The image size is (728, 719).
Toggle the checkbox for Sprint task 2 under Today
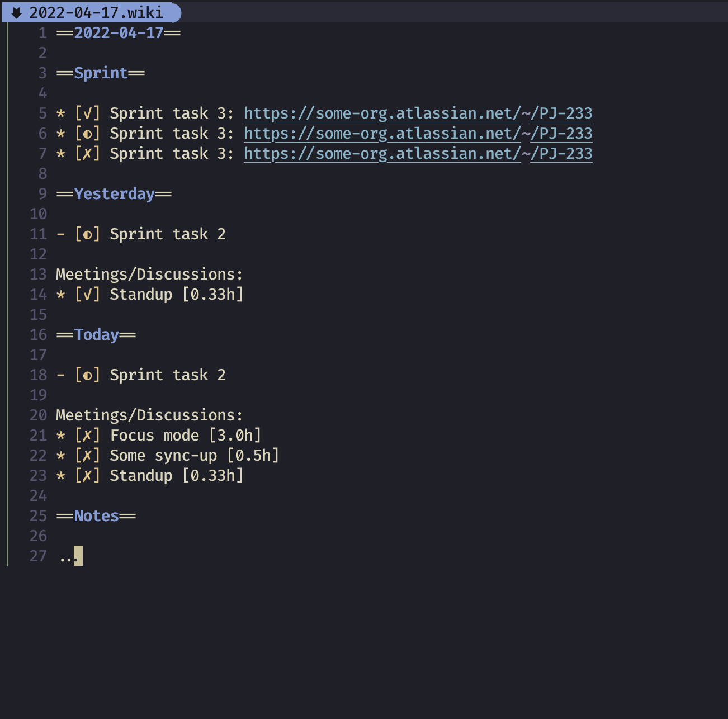tap(88, 375)
